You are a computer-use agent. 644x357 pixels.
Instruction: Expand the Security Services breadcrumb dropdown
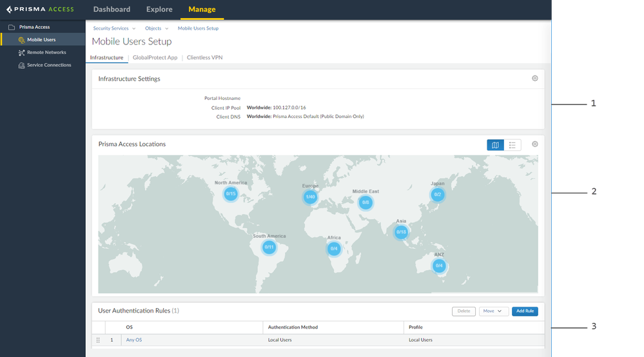pyautogui.click(x=133, y=28)
